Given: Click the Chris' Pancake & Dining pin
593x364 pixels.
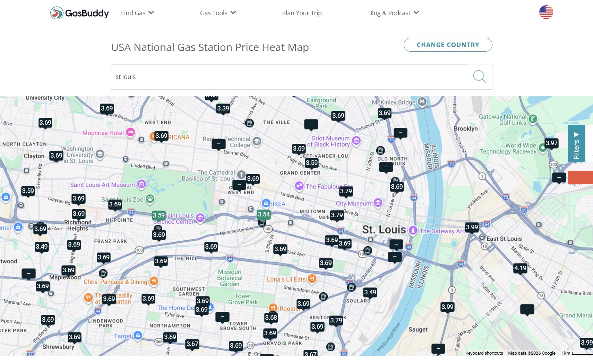Looking at the screenshot, I should 154,281.
